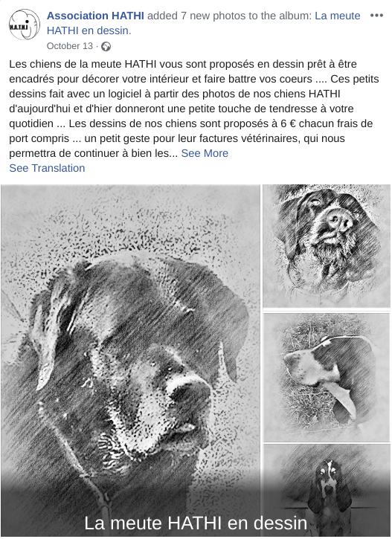The image size is (392, 539).
Task: Click the 'La meute HATHI en dessin' photo caption
Action: coord(196,523)
